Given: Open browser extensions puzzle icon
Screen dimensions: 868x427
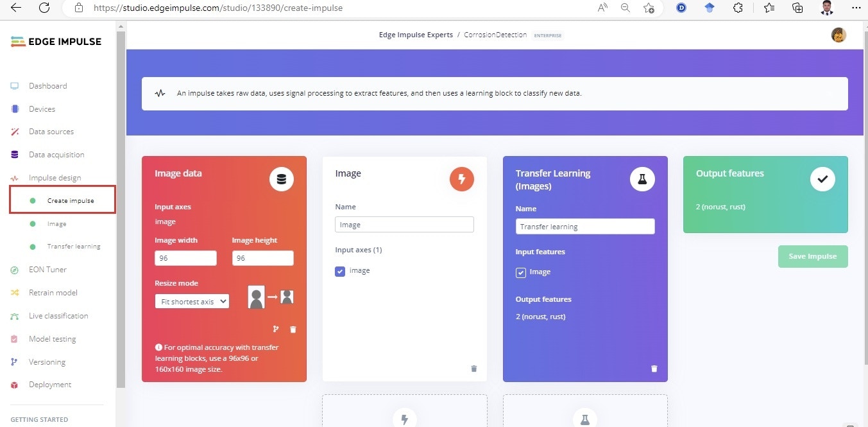Looking at the screenshot, I should pos(738,8).
